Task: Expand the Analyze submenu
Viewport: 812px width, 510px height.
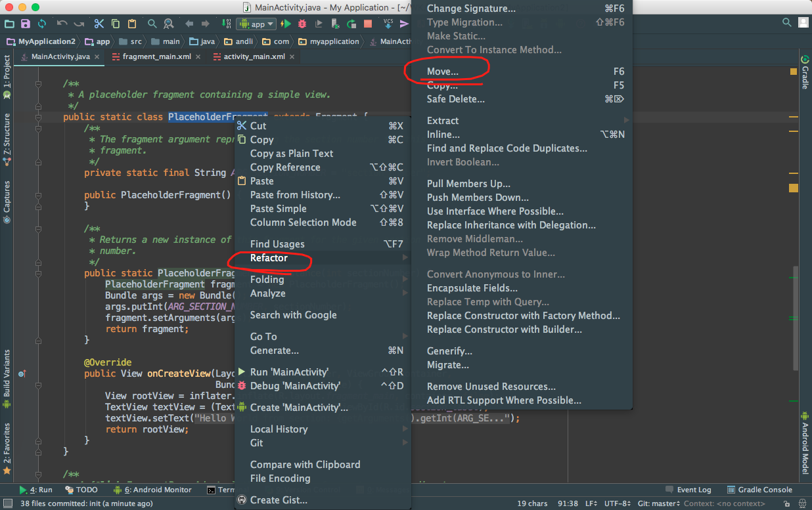Action: tap(323, 293)
